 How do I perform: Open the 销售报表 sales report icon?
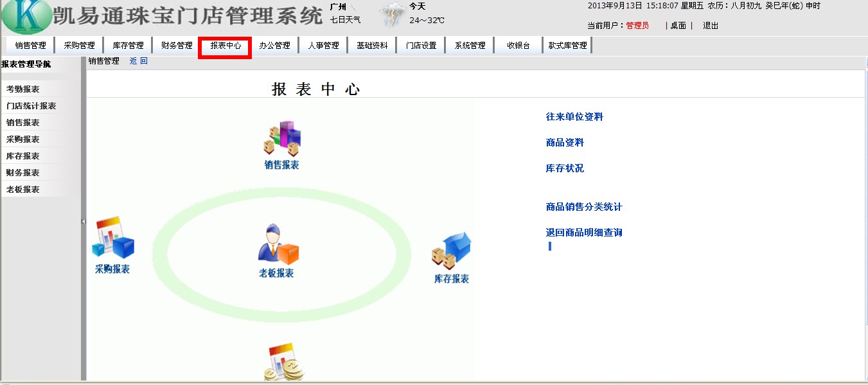point(282,139)
